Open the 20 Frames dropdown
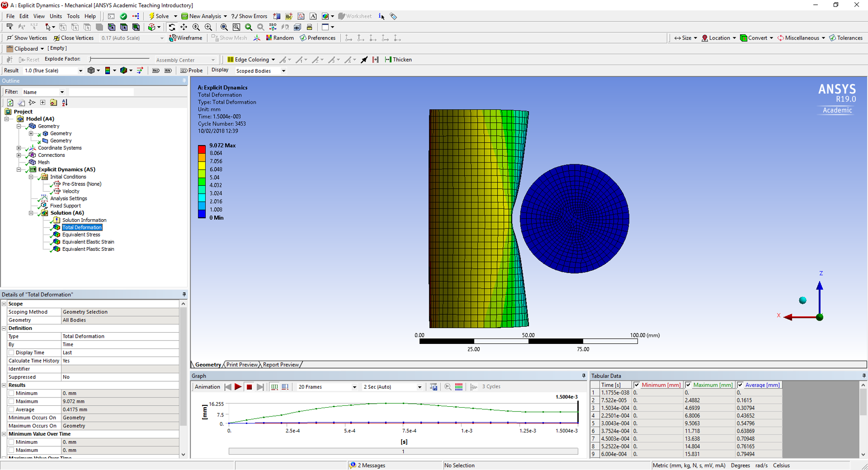 click(x=354, y=387)
